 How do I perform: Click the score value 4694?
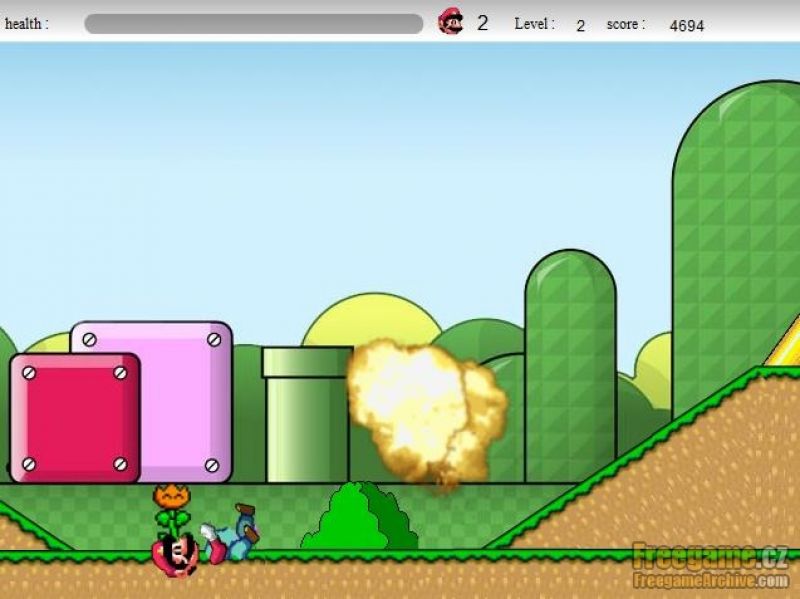pos(686,26)
